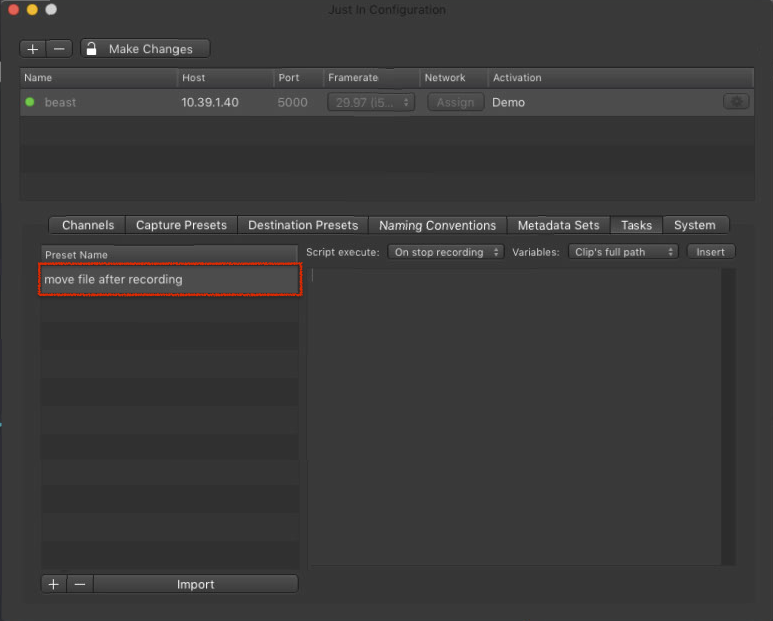
Task: Delete task preset with minus button
Action: pyautogui.click(x=80, y=585)
